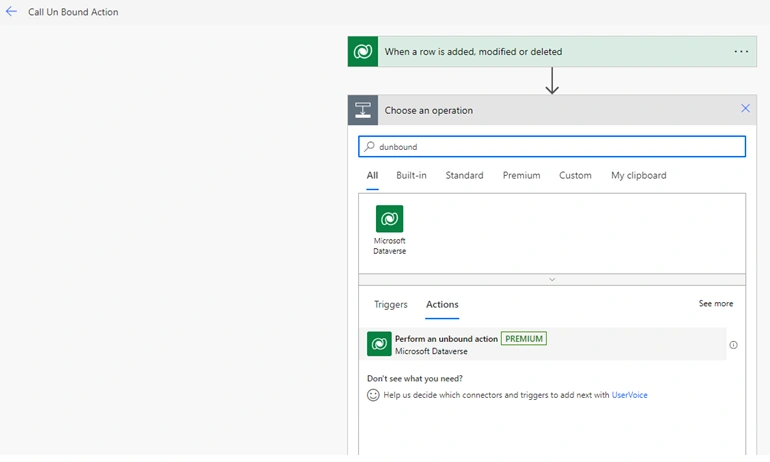Click the smiley feedback icon

coord(373,395)
